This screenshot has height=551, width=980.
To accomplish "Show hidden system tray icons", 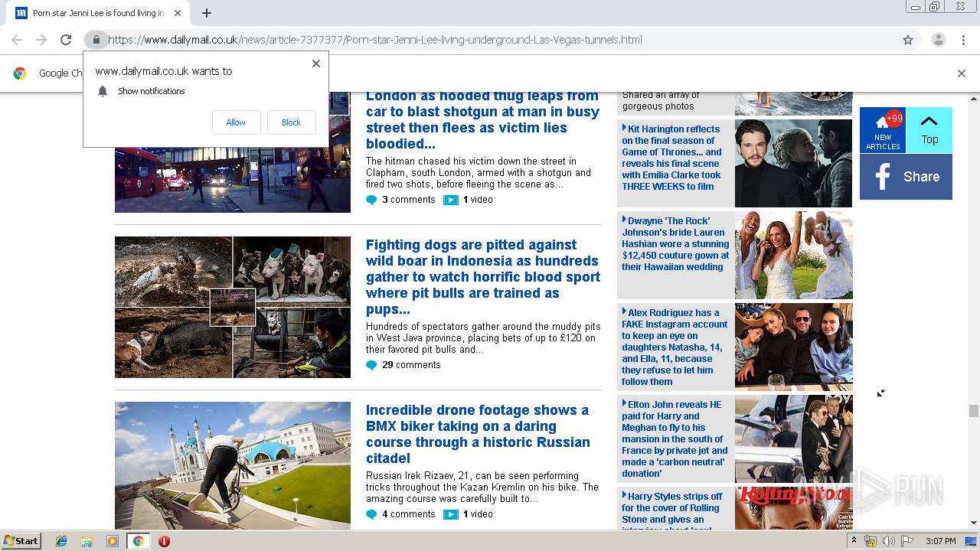I will point(854,541).
